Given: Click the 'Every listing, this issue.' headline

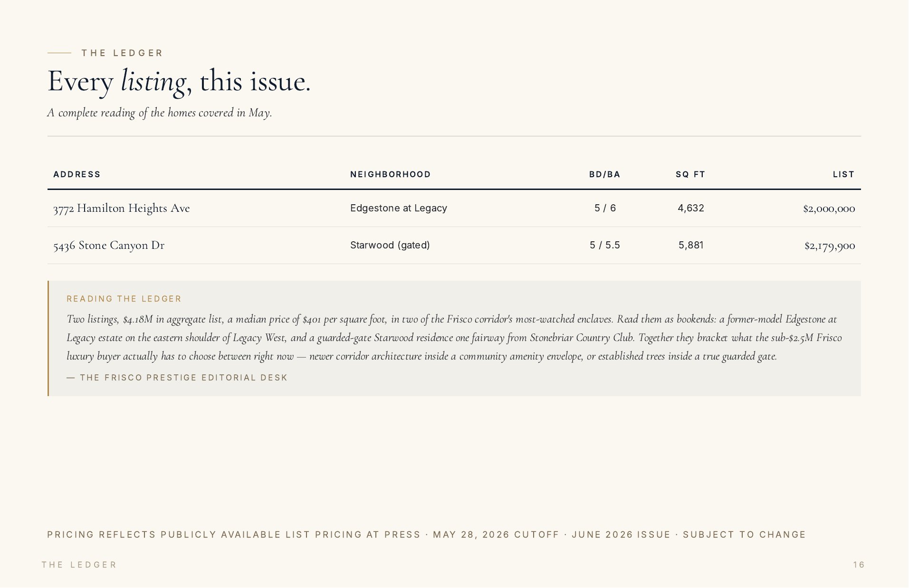Looking at the screenshot, I should click(179, 81).
